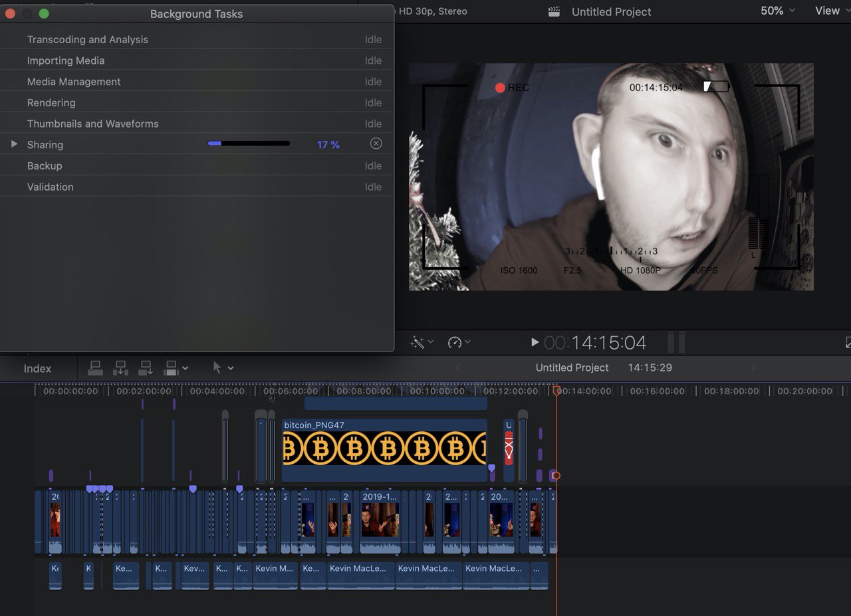This screenshot has width=851, height=616.
Task: Open the timeline Index panel
Action: (37, 369)
